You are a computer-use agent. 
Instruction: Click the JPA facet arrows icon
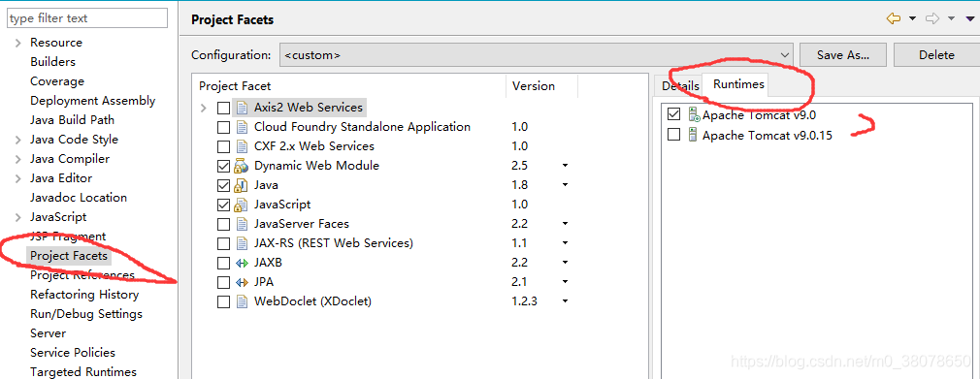coord(242,282)
